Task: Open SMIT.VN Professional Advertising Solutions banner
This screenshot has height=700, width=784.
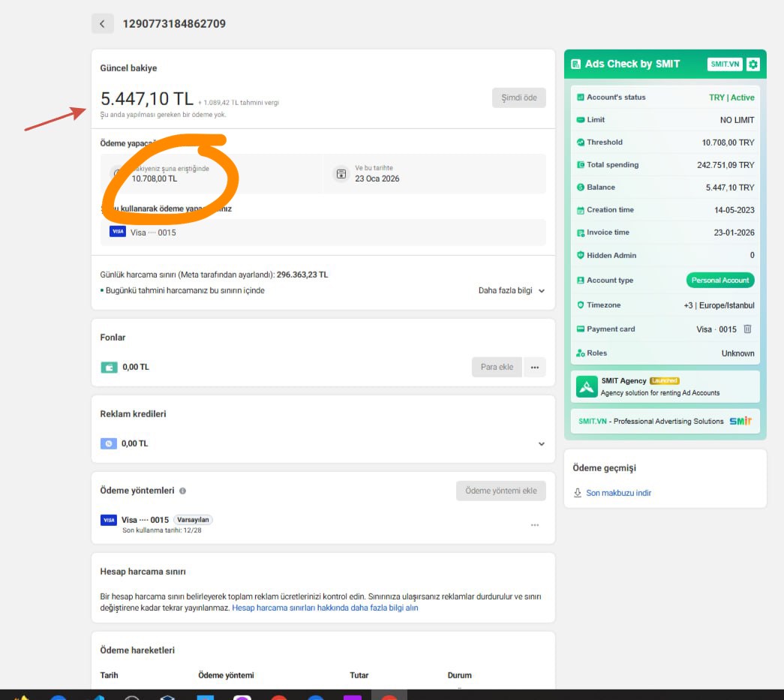Action: [665, 421]
